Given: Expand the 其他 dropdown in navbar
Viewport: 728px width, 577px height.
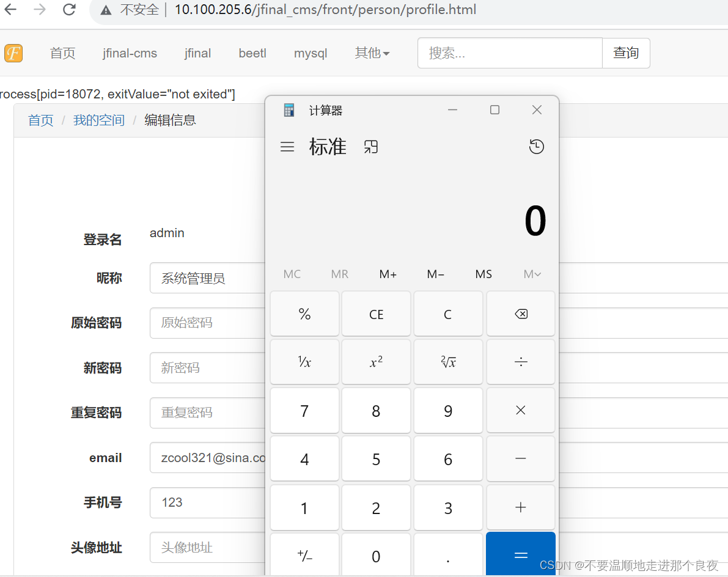Looking at the screenshot, I should tap(372, 53).
